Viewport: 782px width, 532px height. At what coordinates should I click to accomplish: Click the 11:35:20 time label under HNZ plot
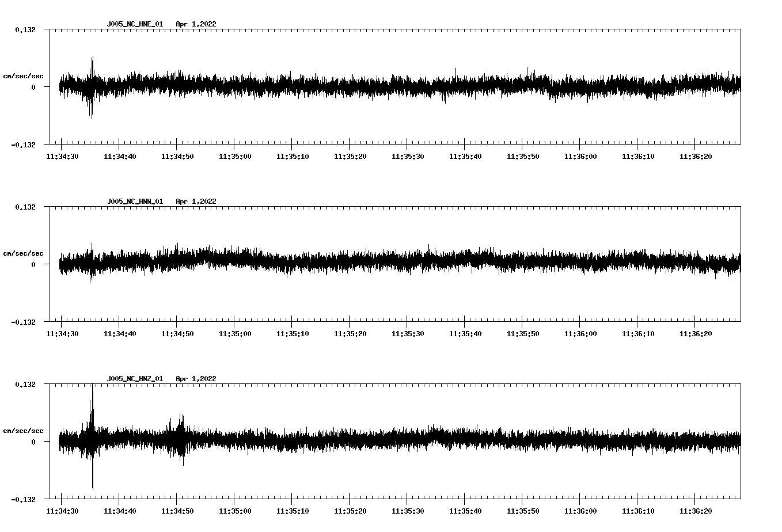pos(350,511)
